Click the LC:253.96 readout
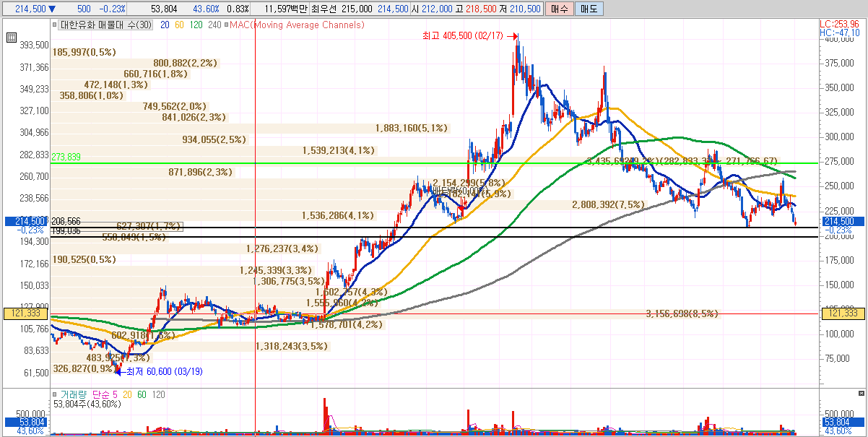 (x=840, y=24)
